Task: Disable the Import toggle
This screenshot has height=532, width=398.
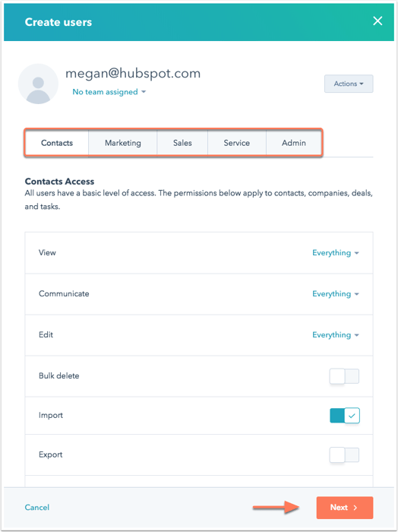Action: [344, 416]
